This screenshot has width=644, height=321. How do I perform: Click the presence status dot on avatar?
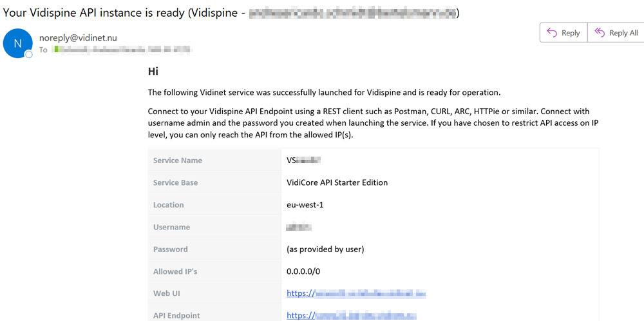29,55
